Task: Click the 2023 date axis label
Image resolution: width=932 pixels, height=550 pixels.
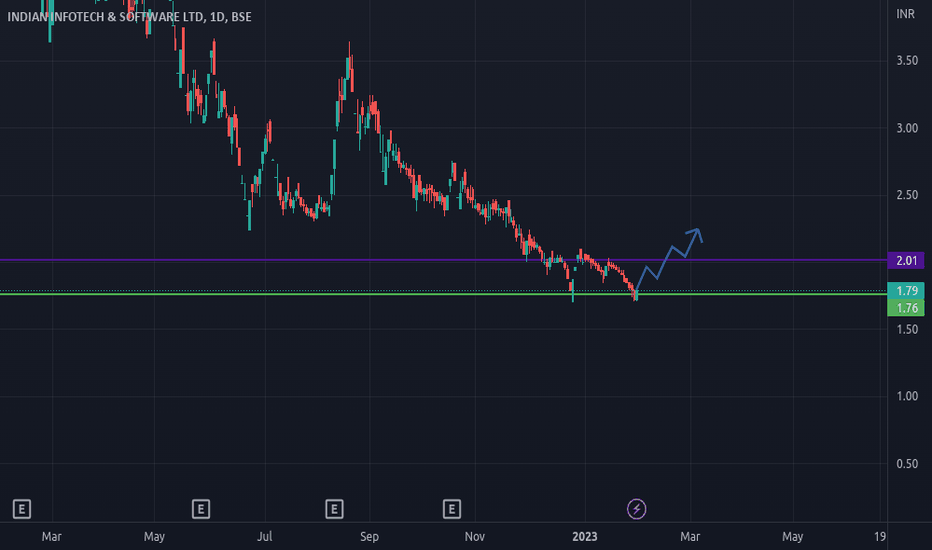Action: click(584, 536)
